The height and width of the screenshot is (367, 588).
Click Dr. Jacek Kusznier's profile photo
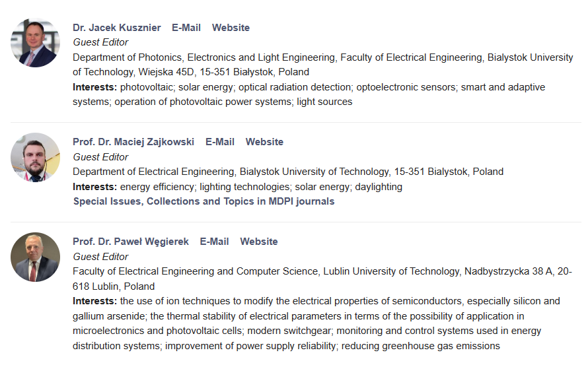(35, 43)
